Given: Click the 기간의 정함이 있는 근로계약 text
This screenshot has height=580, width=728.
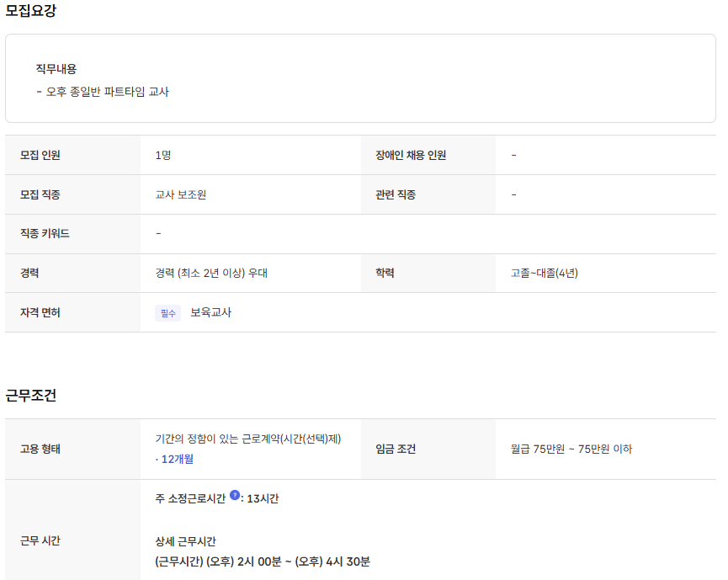Looking at the screenshot, I should point(248,439).
